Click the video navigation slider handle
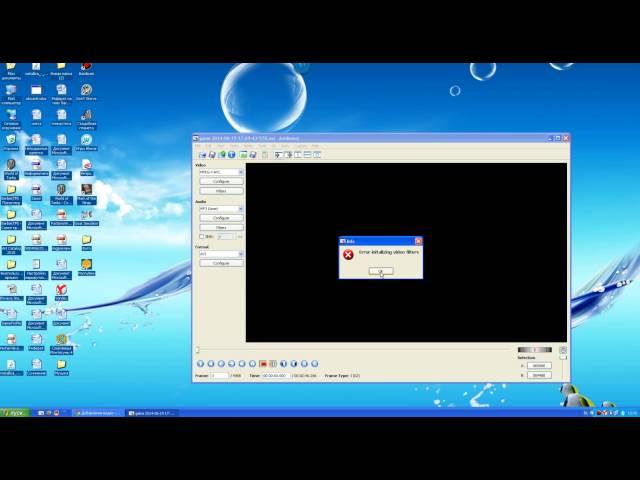This screenshot has height=480, width=640. [x=198, y=350]
